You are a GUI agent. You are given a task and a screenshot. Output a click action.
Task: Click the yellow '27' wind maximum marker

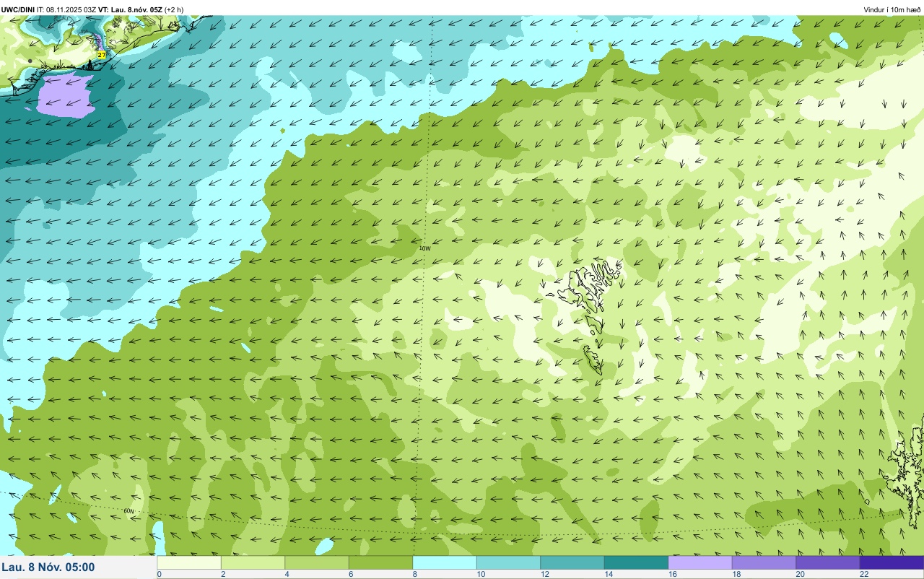tap(101, 55)
